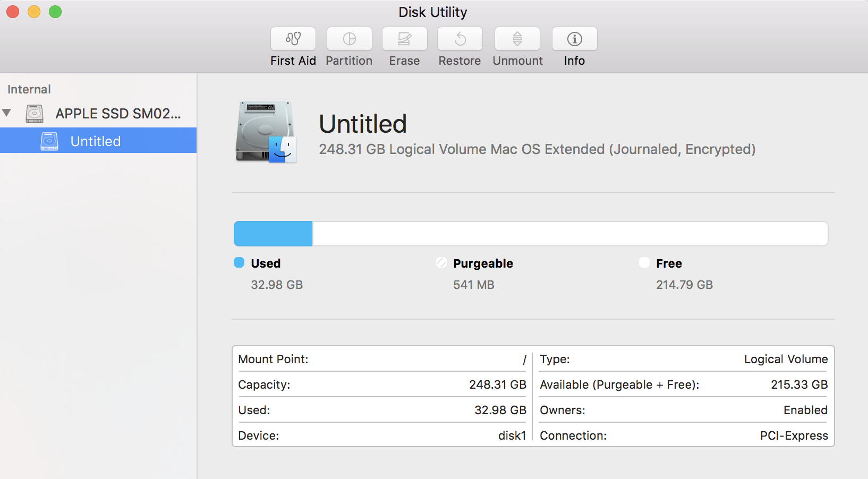Screen dimensions: 868x479
Task: Click the striped Purgeable legend dot
Action: pyautogui.click(x=441, y=262)
